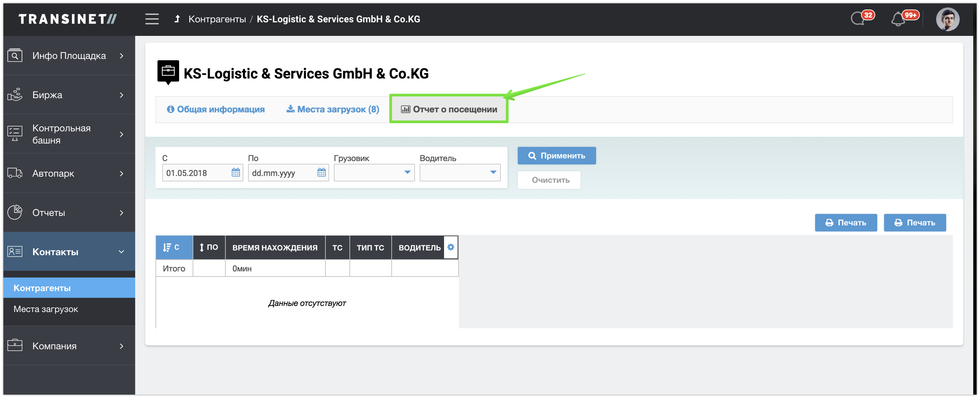Expand the Биржа sidebar menu
This screenshot has height=398, width=980.
69,95
